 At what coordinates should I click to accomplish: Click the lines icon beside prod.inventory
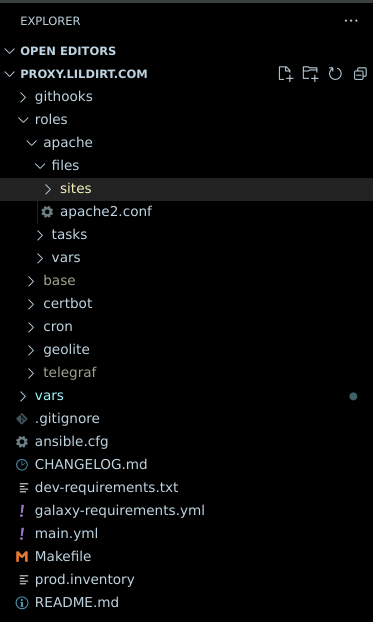pos(23,580)
